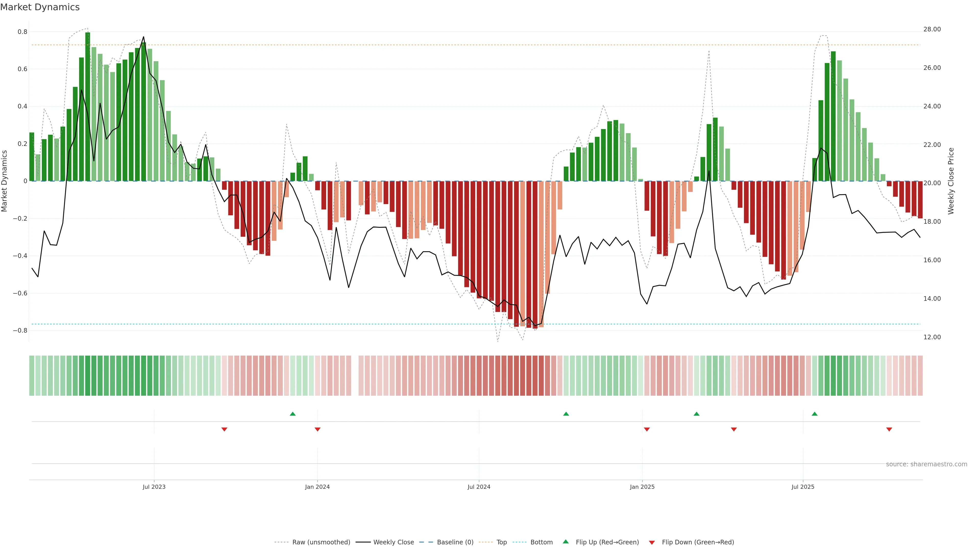This screenshot has width=980, height=551.
Task: Click the leftmost red Flip Down triangle marker
Action: pyautogui.click(x=225, y=429)
